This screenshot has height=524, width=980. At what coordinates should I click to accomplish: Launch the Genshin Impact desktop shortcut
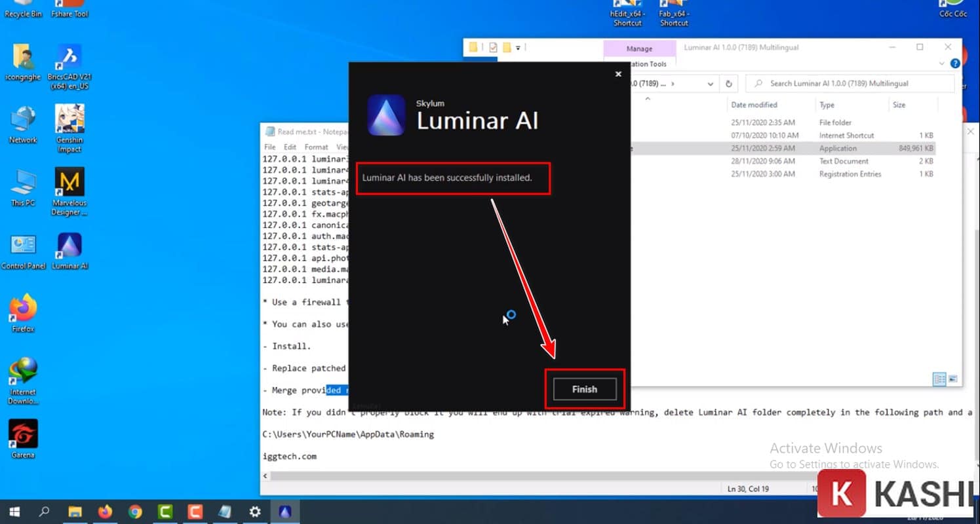(x=69, y=128)
